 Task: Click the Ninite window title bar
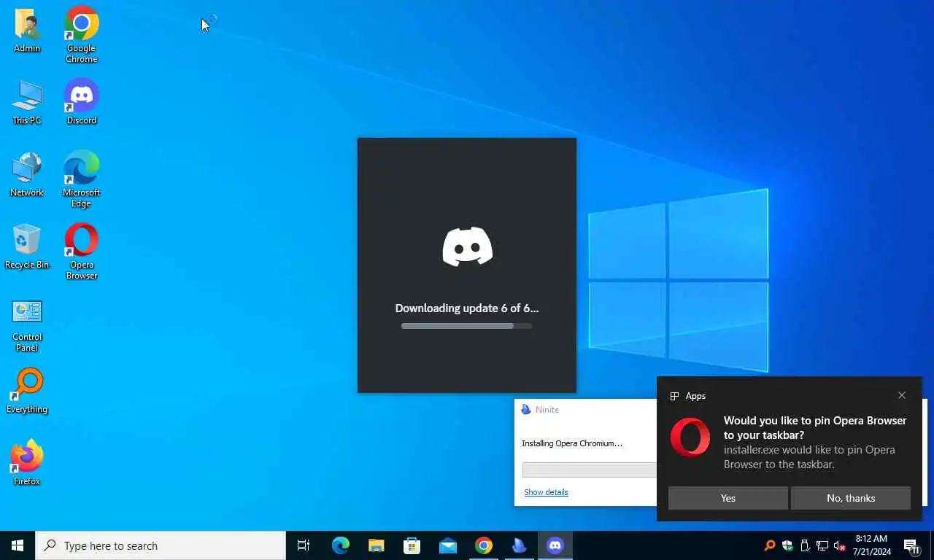pyautogui.click(x=586, y=410)
